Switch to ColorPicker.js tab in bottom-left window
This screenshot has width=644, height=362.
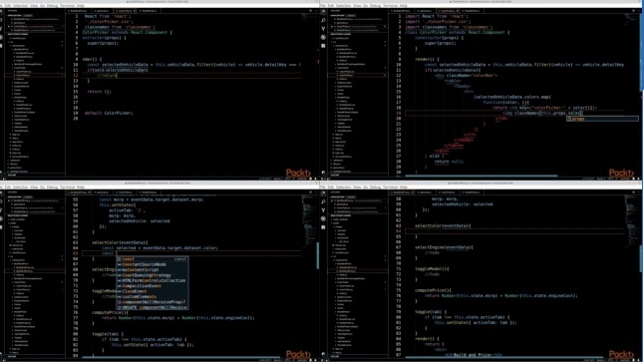[124, 192]
